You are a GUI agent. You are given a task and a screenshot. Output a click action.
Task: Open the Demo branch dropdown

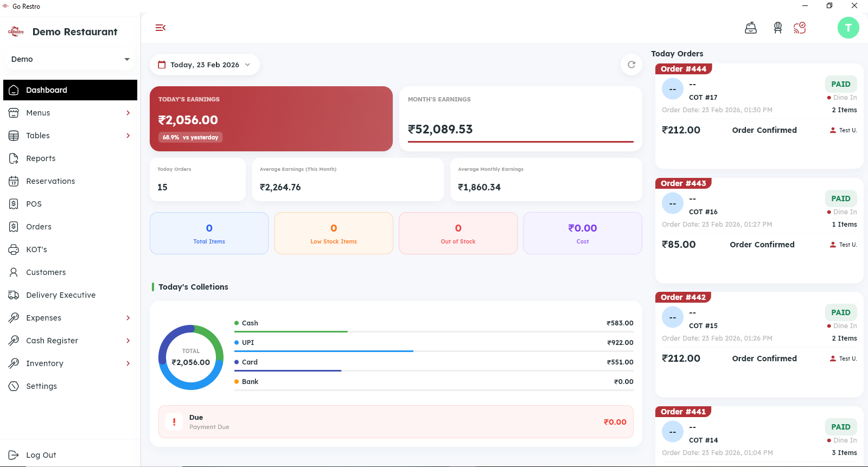[x=71, y=59]
